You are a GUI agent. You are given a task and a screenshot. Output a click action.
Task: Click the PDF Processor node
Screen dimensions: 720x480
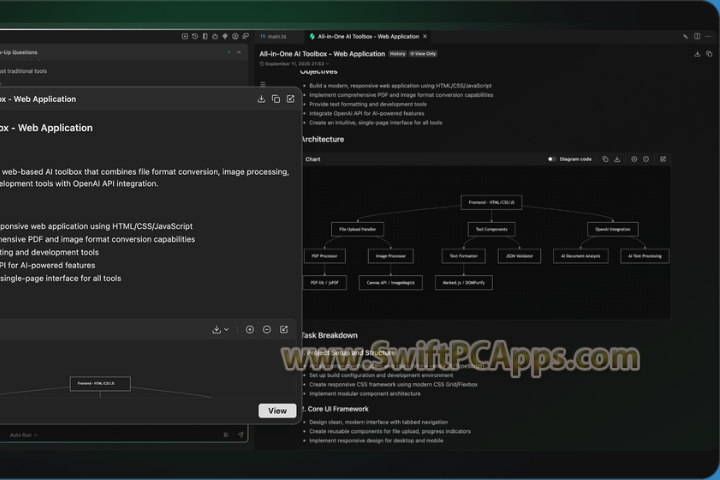pyautogui.click(x=325, y=256)
